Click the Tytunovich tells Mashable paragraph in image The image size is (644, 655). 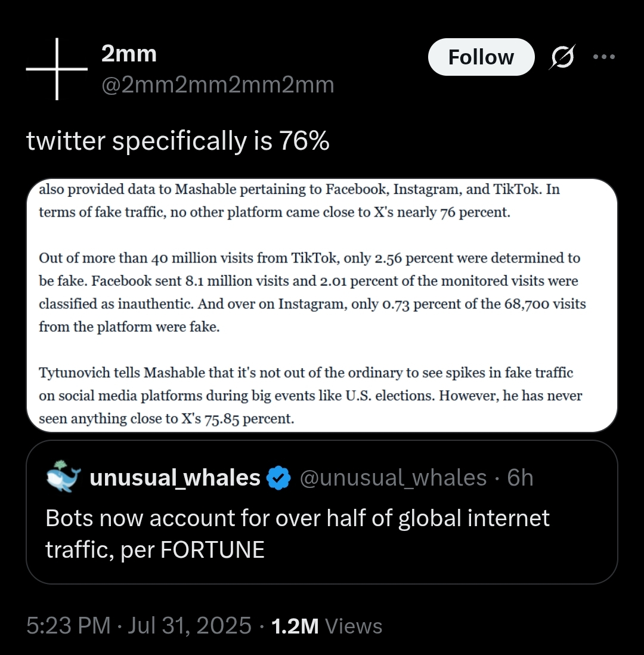pyautogui.click(x=310, y=395)
